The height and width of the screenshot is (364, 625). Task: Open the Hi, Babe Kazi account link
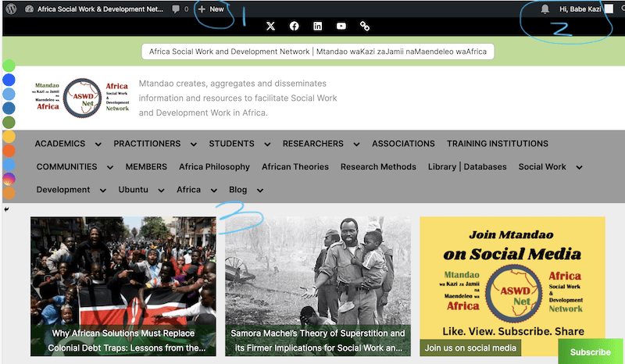tap(580, 9)
